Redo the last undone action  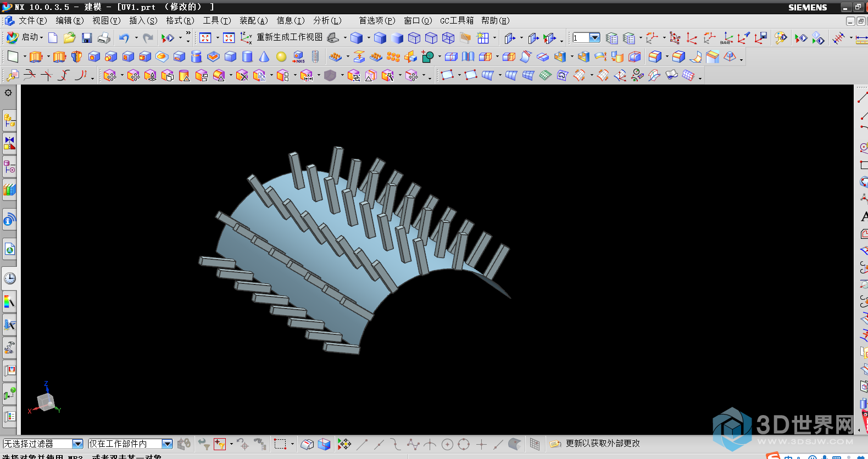pyautogui.click(x=148, y=38)
